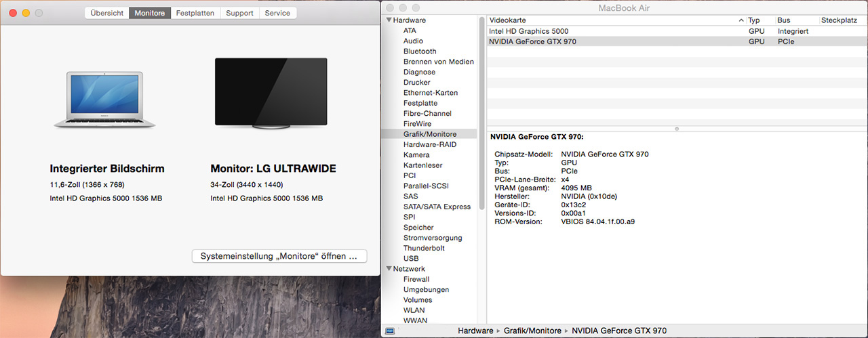Click Hardware in the bottom path bar
Screen dimensions: 868x338
coord(475,331)
